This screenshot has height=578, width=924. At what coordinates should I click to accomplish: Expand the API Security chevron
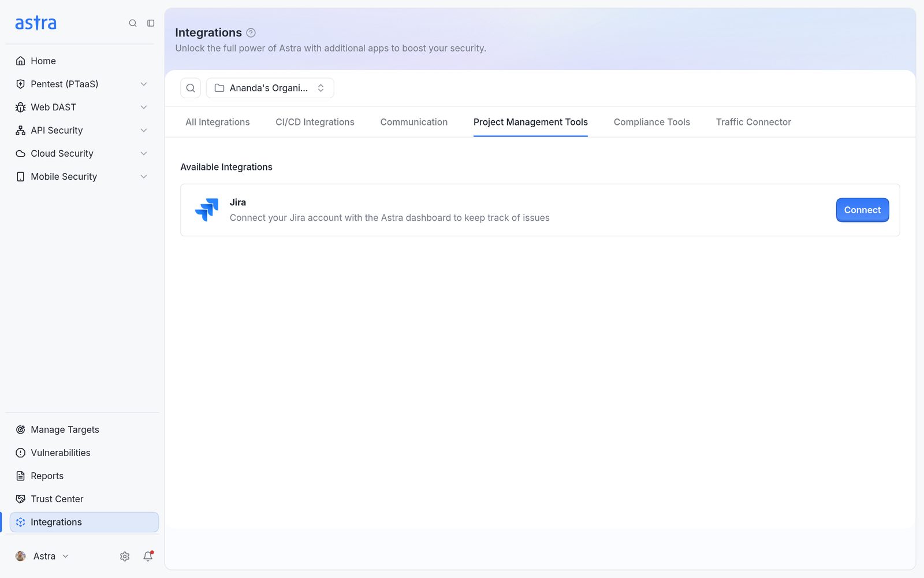(x=144, y=130)
